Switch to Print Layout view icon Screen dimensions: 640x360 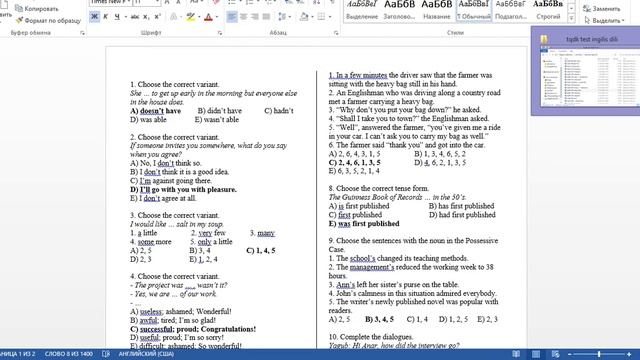pyautogui.click(x=536, y=354)
